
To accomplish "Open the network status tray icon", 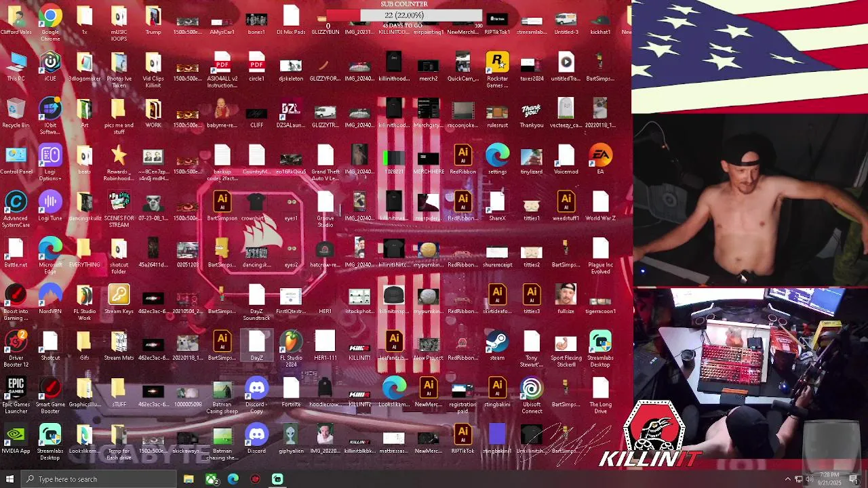I will 798,479.
